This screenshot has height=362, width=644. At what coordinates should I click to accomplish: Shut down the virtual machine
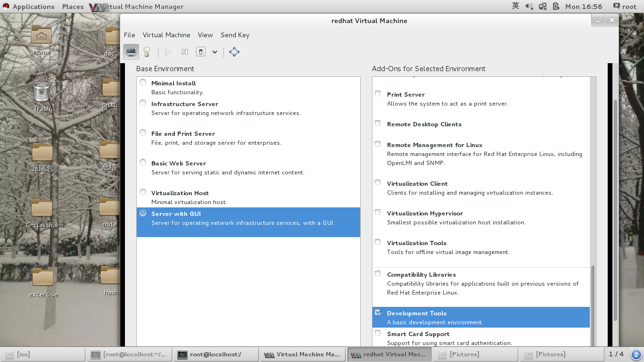point(201,52)
